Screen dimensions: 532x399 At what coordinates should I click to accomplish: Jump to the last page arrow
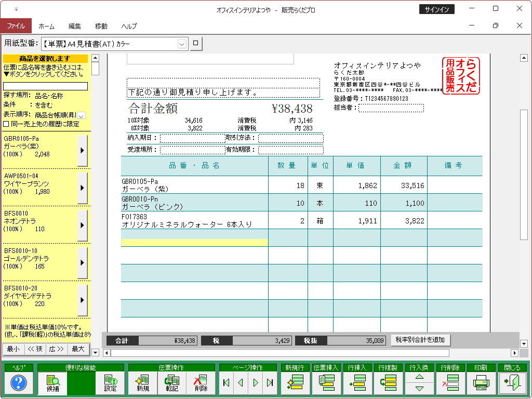click(270, 383)
